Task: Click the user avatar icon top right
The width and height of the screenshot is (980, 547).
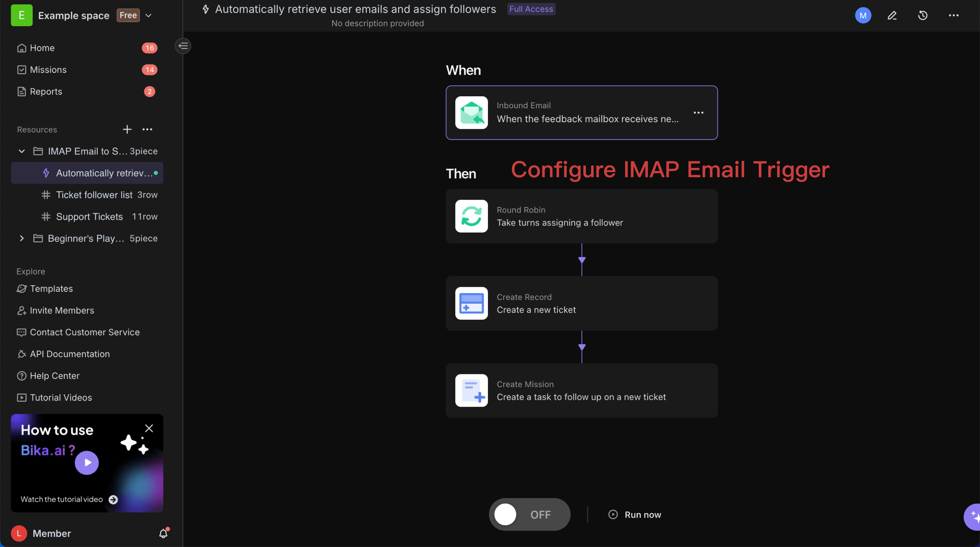Action: click(863, 15)
